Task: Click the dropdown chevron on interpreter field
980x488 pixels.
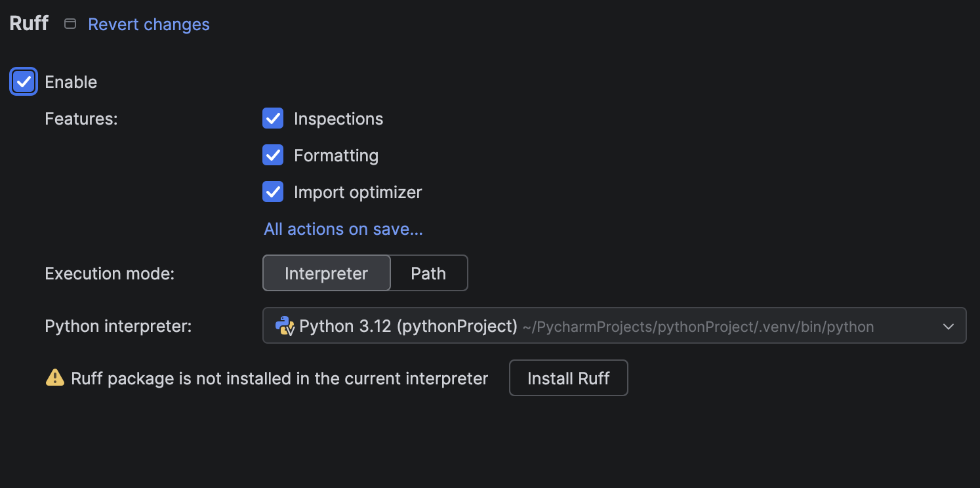Action: (949, 326)
